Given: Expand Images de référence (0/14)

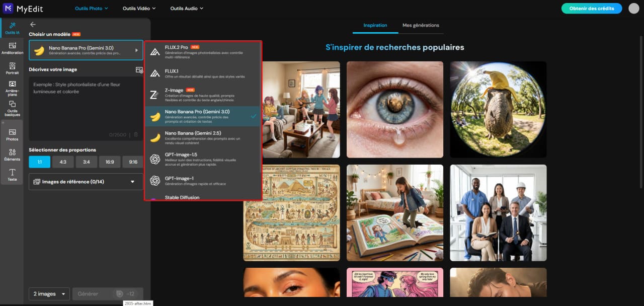Looking at the screenshot, I should tap(86, 182).
